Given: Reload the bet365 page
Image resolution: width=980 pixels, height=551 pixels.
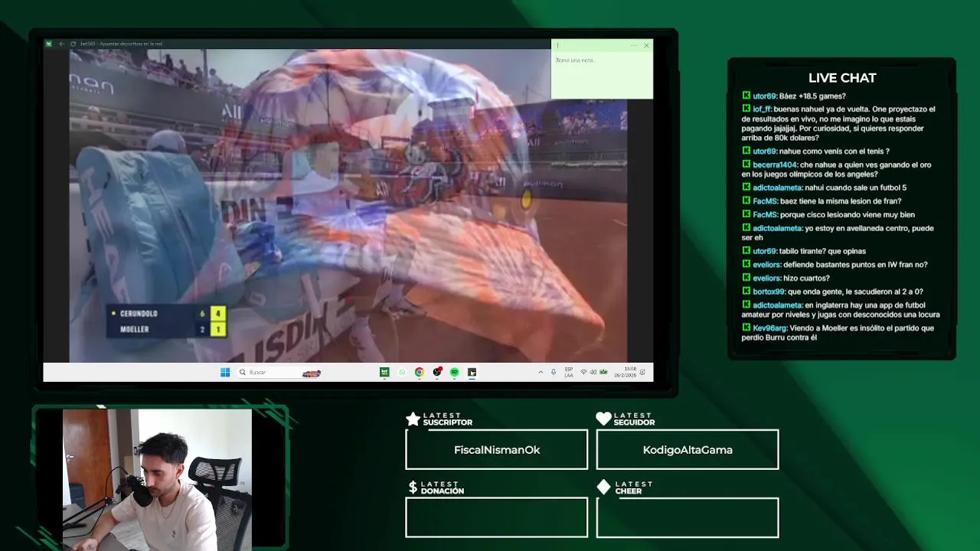Looking at the screenshot, I should pos(73,44).
